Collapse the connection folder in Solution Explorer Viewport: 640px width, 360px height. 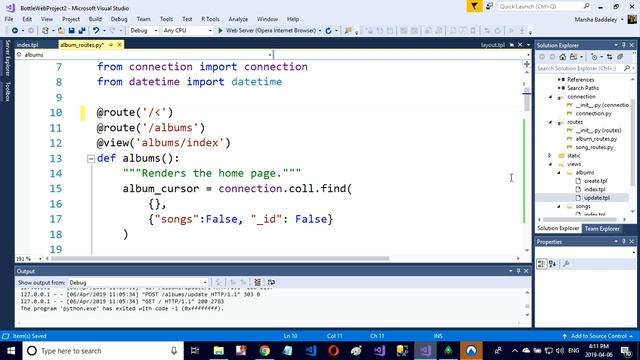click(550, 97)
